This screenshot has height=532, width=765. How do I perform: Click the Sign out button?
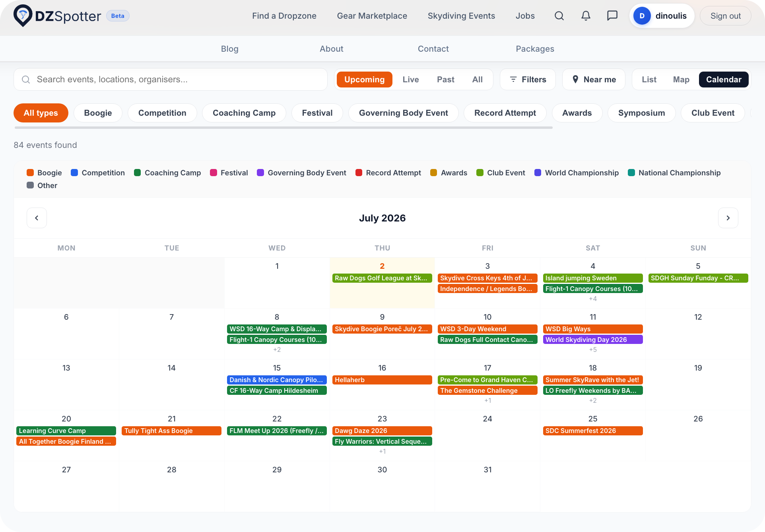pos(726,16)
